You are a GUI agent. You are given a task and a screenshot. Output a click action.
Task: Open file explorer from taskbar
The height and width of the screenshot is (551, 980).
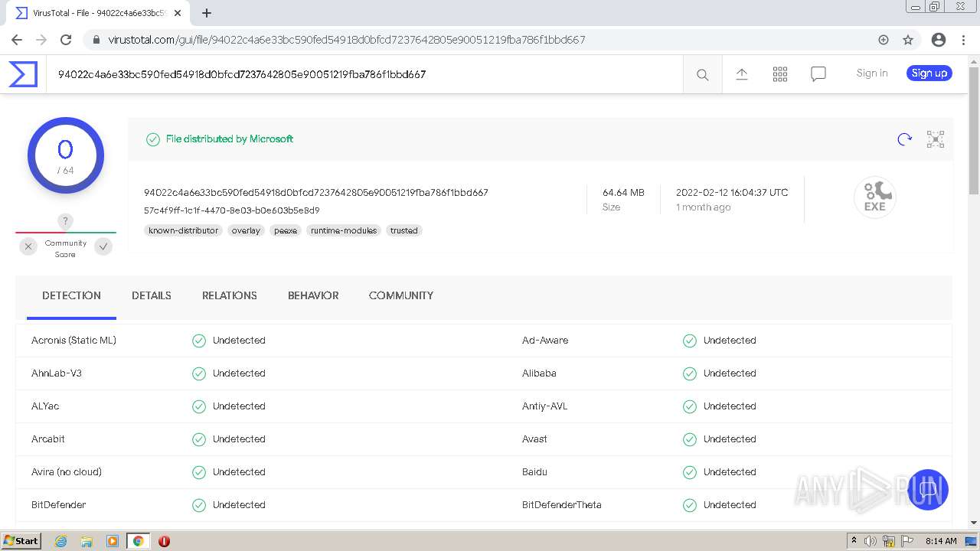pyautogui.click(x=87, y=541)
